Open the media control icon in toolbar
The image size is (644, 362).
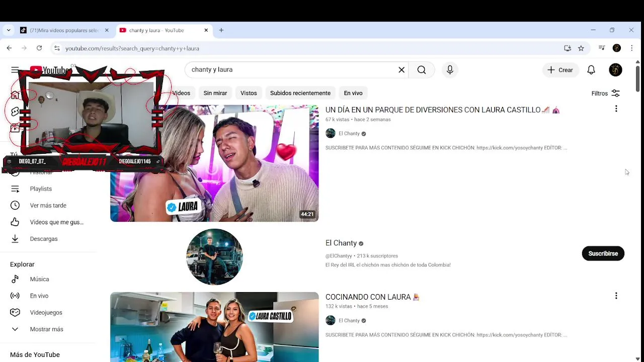point(602,48)
